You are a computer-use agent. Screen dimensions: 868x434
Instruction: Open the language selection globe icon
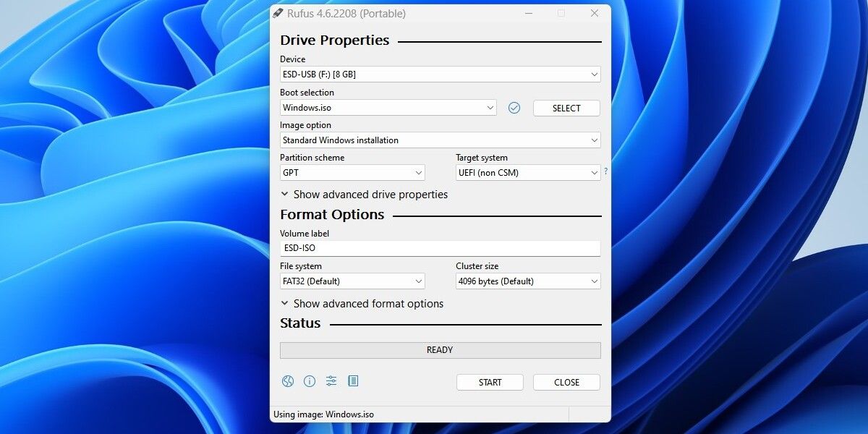coord(287,381)
